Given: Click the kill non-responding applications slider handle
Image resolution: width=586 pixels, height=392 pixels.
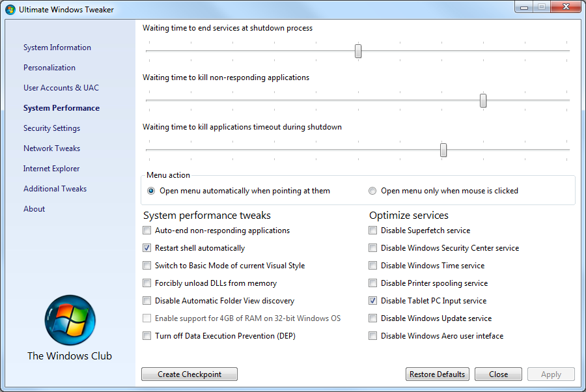Looking at the screenshot, I should tap(483, 100).
